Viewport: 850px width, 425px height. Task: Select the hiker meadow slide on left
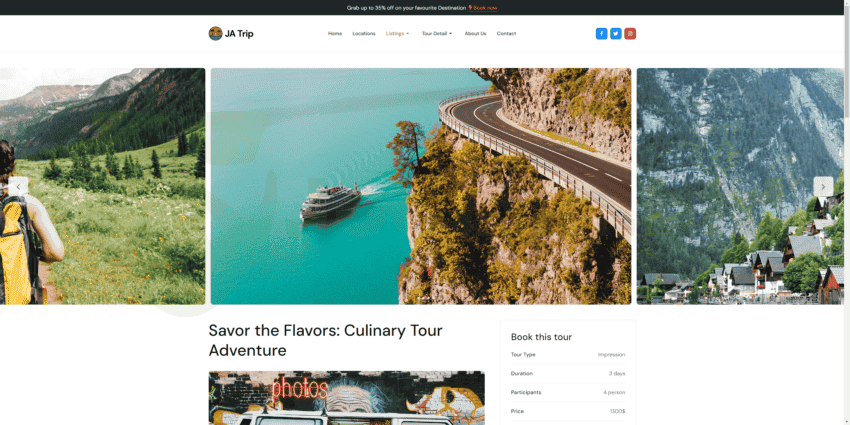[102, 186]
